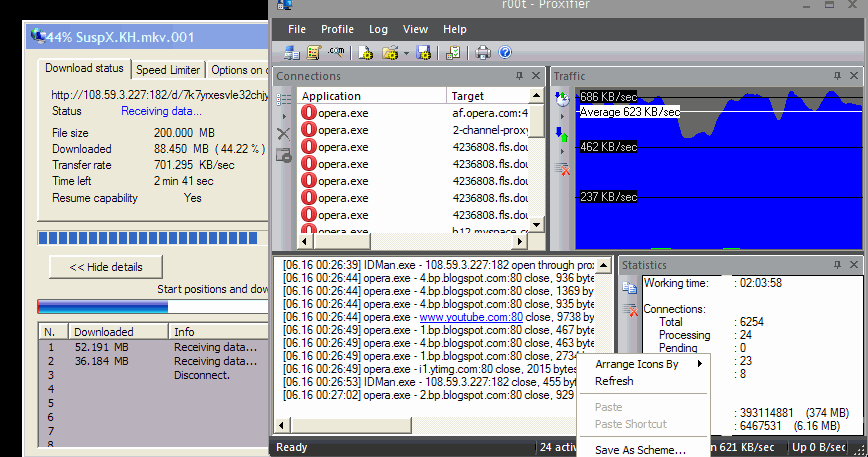This screenshot has width=868, height=457.
Task: Click the Info column header in IDM
Action: click(x=219, y=332)
